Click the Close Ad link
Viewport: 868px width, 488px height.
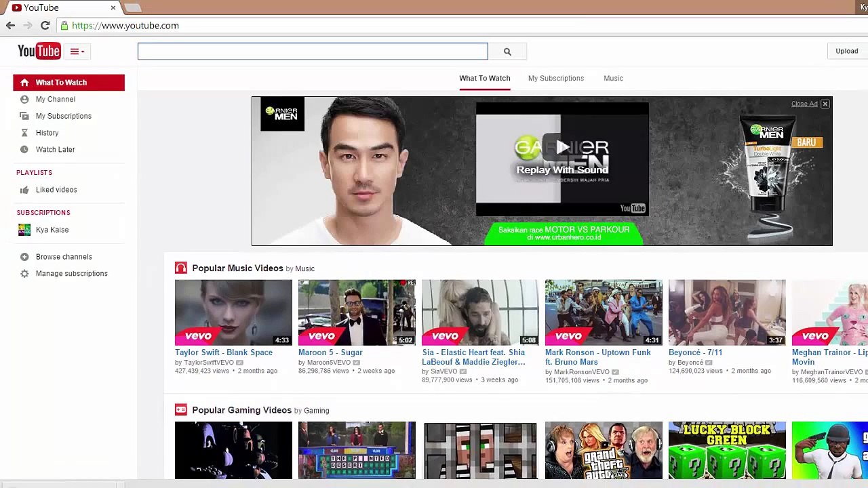tap(804, 104)
